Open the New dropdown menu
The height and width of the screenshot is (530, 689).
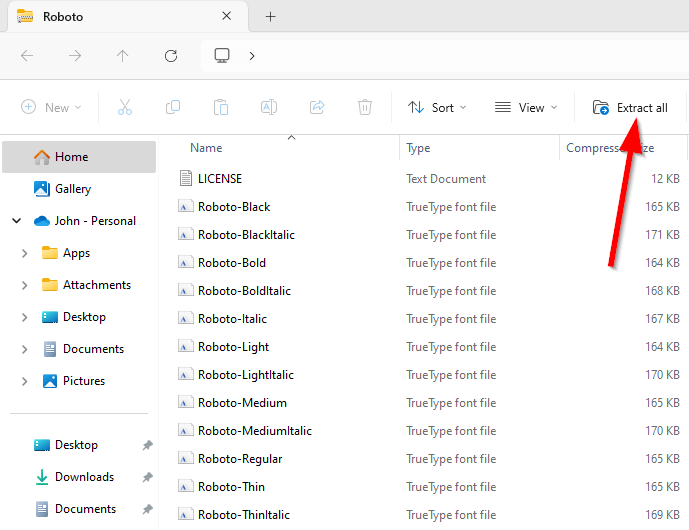(x=51, y=107)
